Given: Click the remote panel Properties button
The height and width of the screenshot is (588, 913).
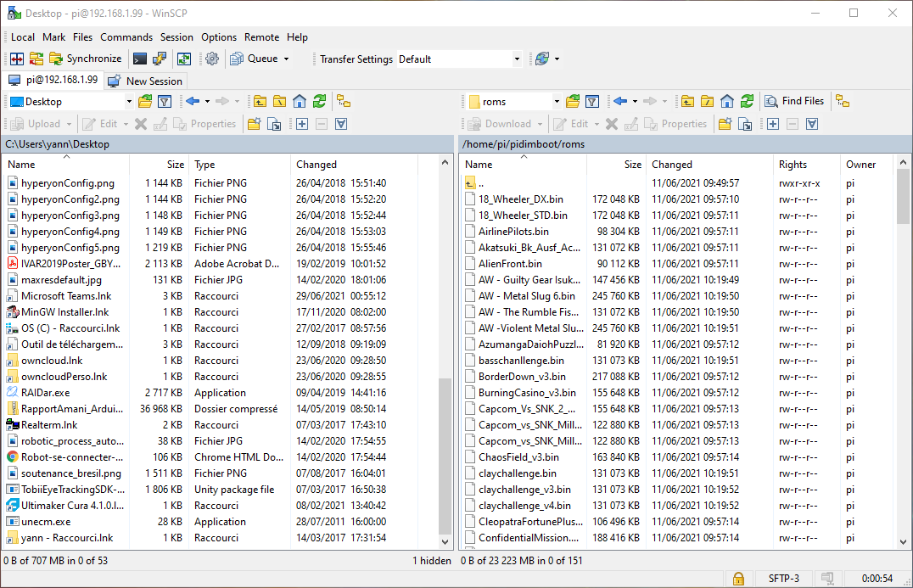Looking at the screenshot, I should point(675,124).
